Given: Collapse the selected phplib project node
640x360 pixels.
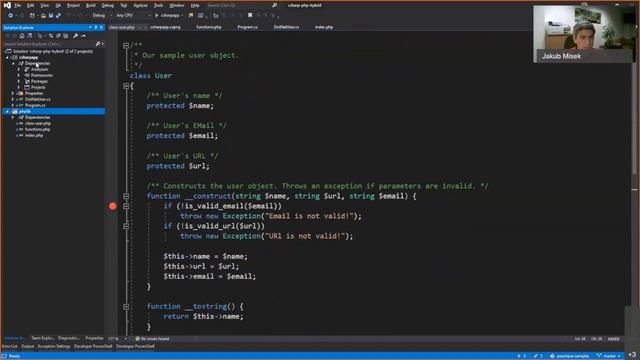Looking at the screenshot, I should (x=7, y=111).
